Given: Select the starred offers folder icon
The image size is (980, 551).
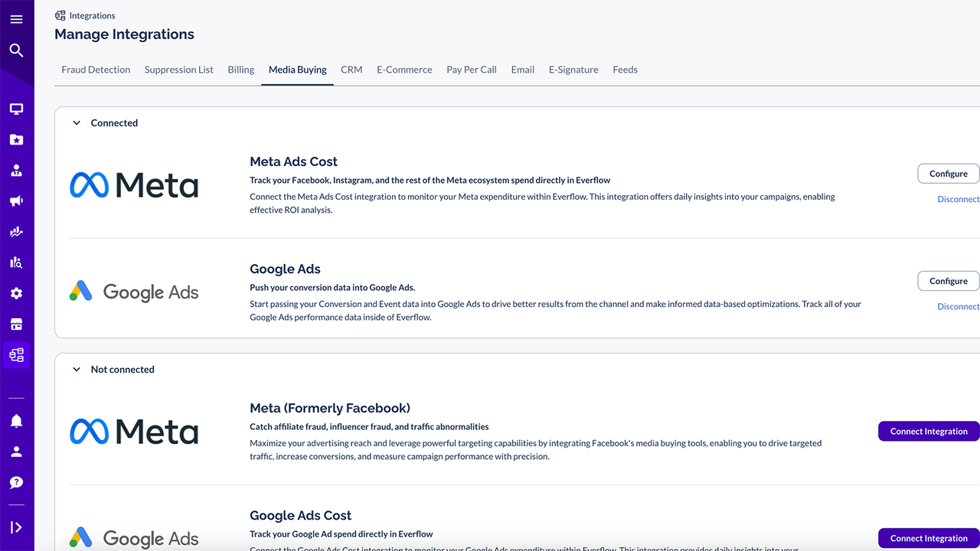Looking at the screenshot, I should pos(17,139).
